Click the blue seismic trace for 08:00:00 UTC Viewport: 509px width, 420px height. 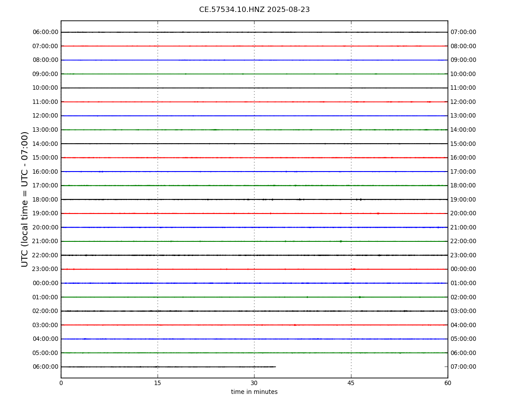pos(254,60)
